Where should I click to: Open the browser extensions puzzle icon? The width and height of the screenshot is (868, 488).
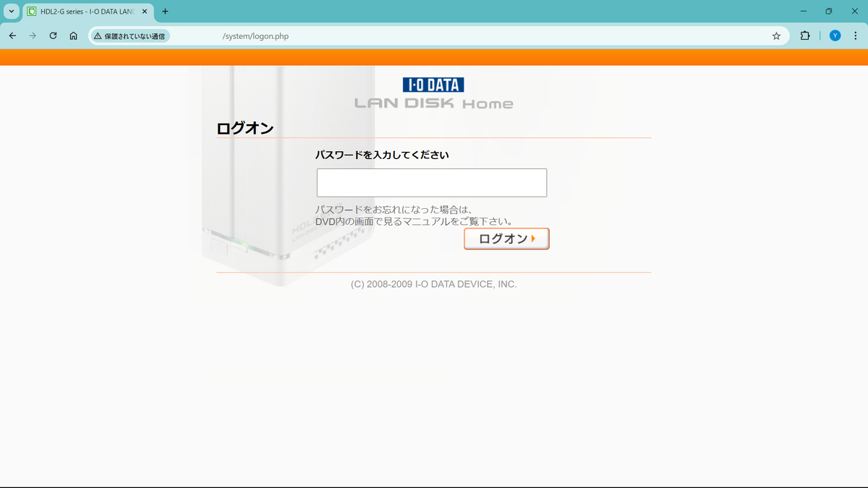(x=804, y=35)
